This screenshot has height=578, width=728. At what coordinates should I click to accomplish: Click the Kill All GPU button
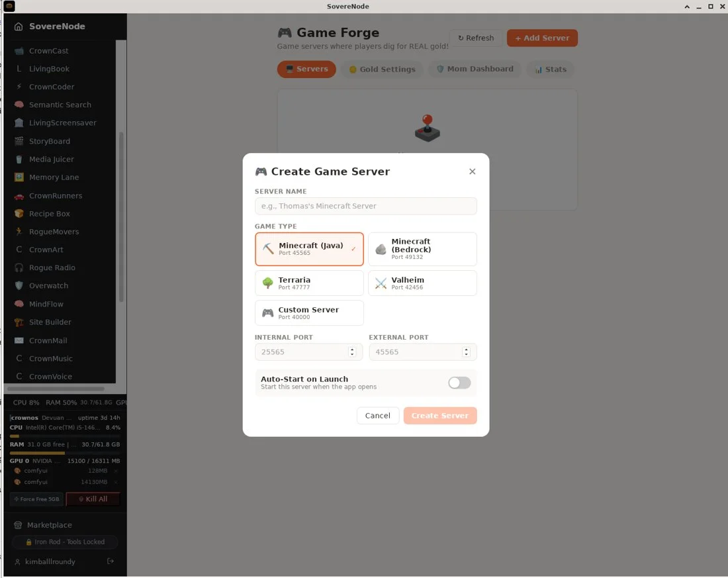click(93, 499)
